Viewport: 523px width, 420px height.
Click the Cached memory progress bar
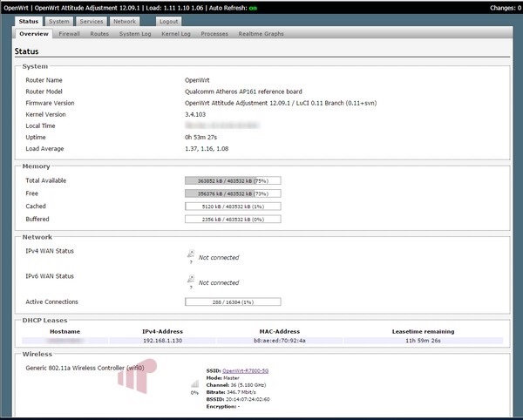tap(233, 207)
